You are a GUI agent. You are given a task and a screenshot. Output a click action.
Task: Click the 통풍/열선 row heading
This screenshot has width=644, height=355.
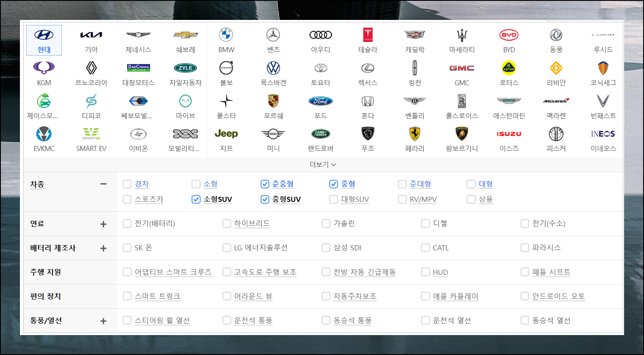tap(46, 320)
